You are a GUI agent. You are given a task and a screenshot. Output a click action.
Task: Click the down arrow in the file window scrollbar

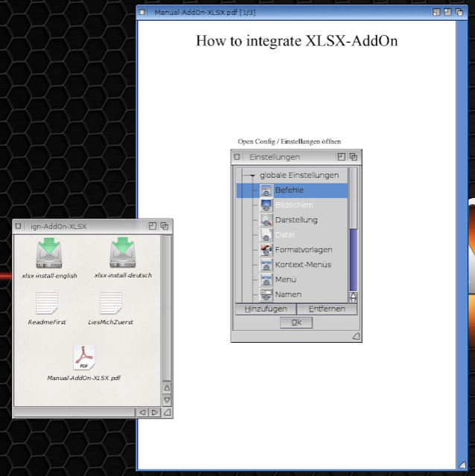[167, 400]
